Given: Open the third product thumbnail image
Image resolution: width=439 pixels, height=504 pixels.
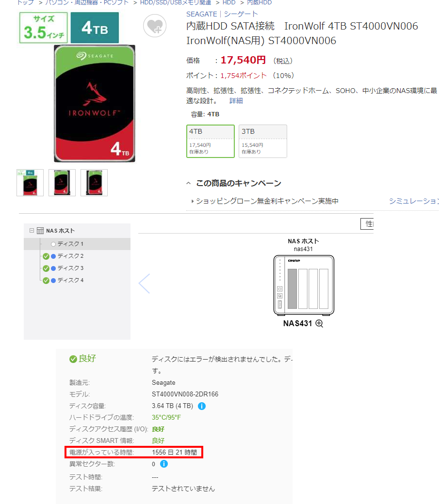Looking at the screenshot, I should (x=94, y=183).
